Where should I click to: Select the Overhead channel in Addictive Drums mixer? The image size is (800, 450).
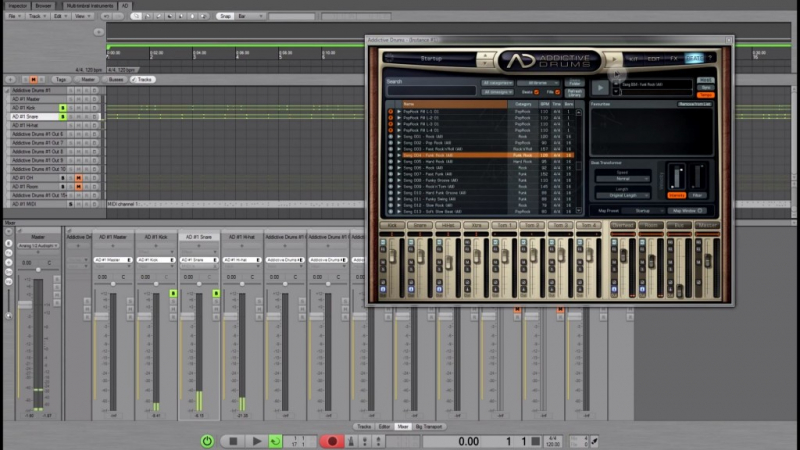pyautogui.click(x=622, y=225)
